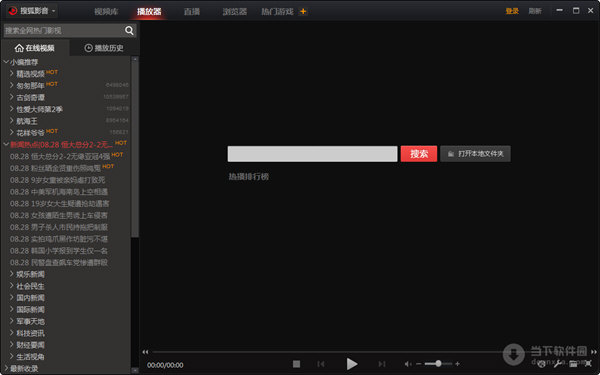Click the volume plus icon
The height and width of the screenshot is (375, 600).
(x=457, y=364)
